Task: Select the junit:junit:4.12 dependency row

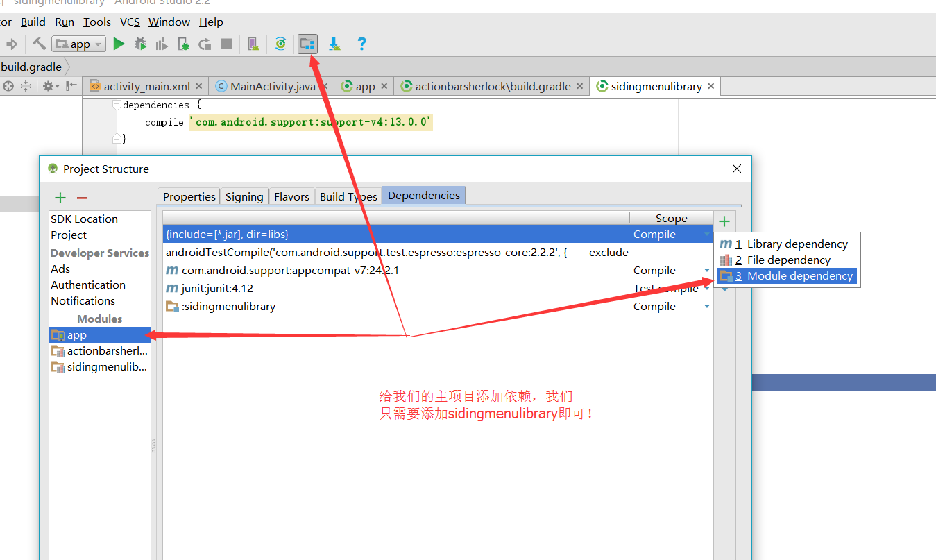Action: pyautogui.click(x=438, y=288)
